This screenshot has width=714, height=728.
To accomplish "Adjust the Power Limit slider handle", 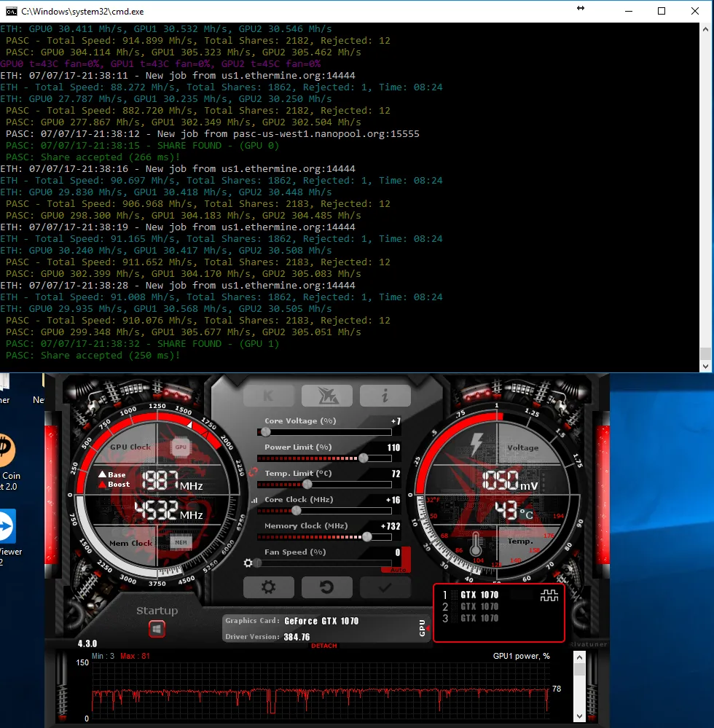I will [364, 458].
